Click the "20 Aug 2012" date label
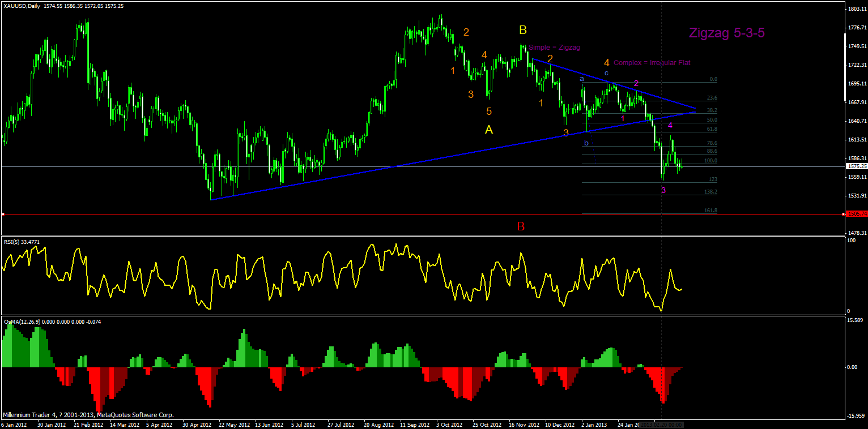Screen dimensions: 868x429 click(x=379, y=424)
